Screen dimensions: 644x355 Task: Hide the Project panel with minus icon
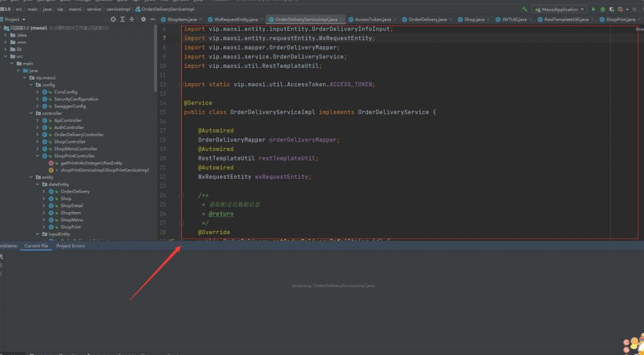coord(153,20)
